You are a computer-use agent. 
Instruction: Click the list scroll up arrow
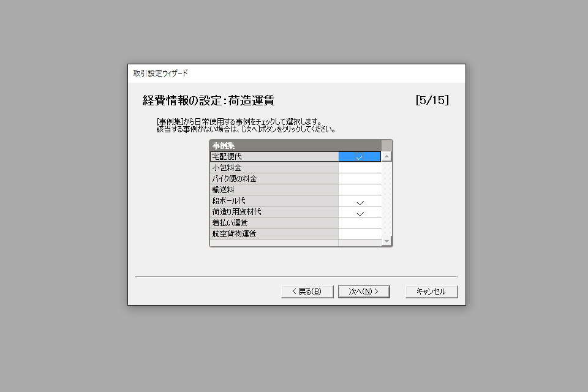pos(386,156)
